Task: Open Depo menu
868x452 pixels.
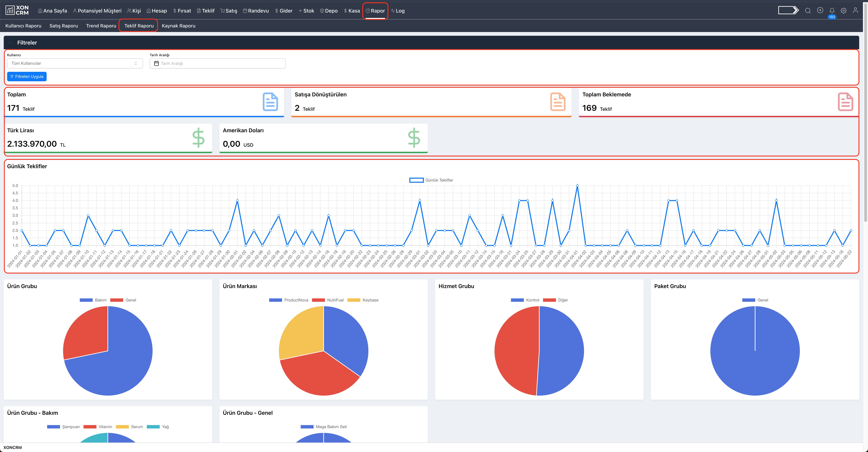Action: coord(329,11)
